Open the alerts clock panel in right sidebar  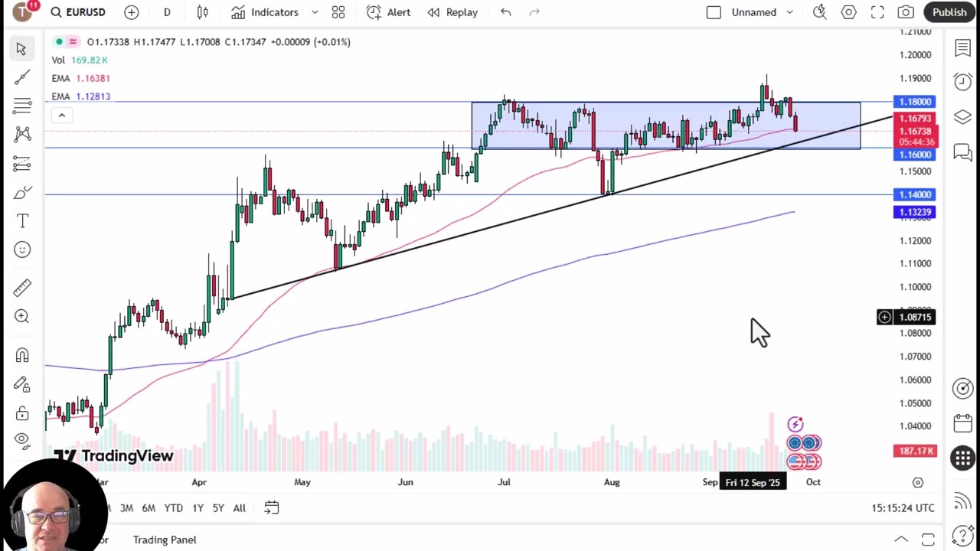pyautogui.click(x=962, y=81)
